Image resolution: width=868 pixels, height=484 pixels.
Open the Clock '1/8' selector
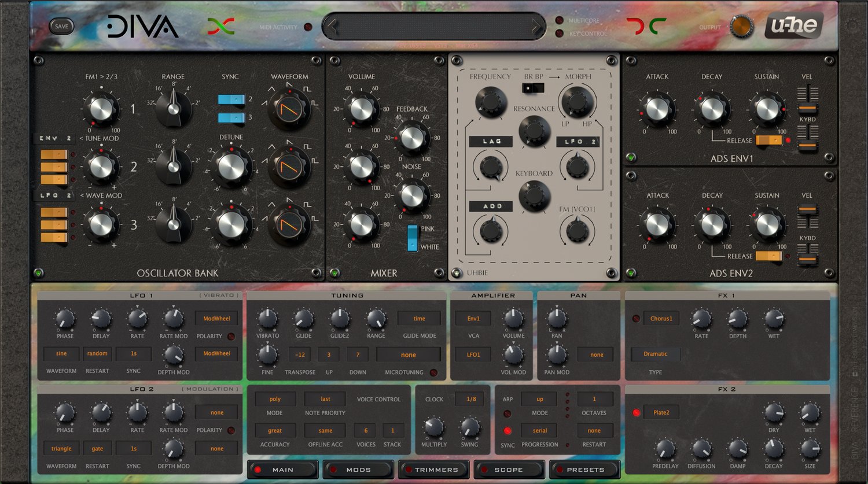[x=471, y=399]
